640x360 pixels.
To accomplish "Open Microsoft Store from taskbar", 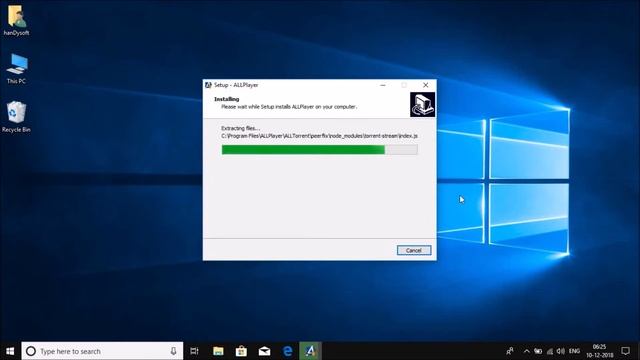I will pyautogui.click(x=241, y=351).
